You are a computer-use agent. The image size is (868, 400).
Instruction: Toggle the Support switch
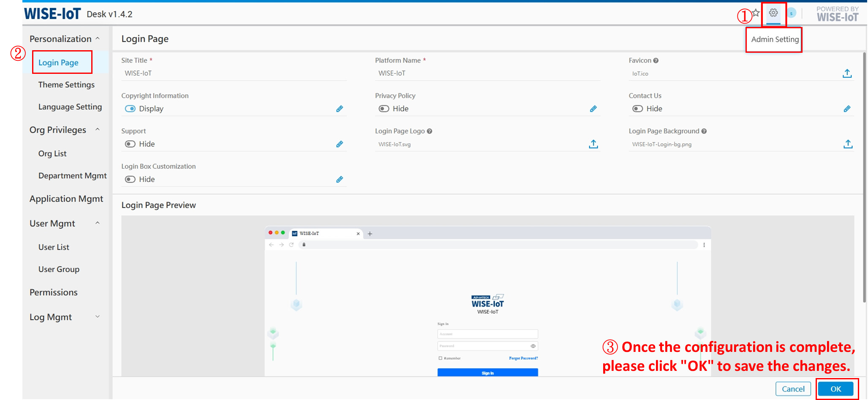(x=130, y=144)
